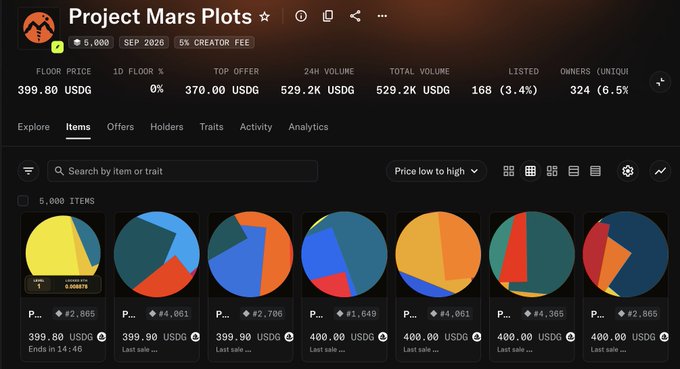
Task: Click the 168 (3.4%) listed value
Action: coord(505,90)
